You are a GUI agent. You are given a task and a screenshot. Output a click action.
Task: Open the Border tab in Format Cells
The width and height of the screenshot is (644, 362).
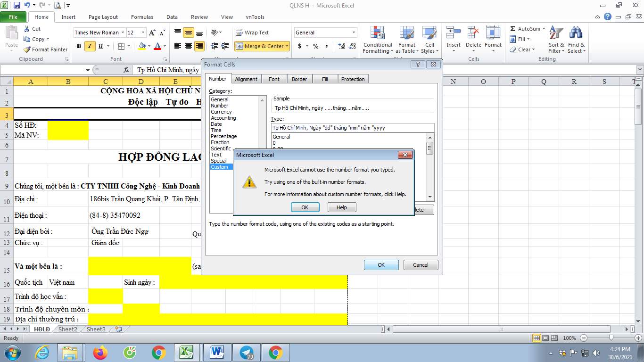pos(299,79)
